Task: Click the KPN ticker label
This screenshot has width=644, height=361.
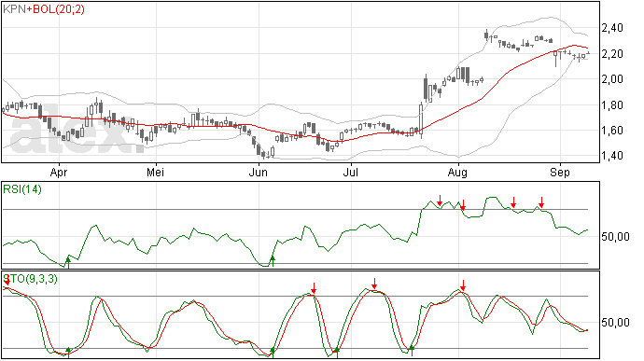Action: (x=14, y=9)
